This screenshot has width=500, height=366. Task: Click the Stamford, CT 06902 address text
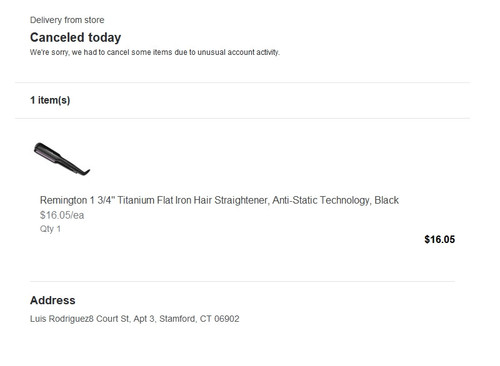tap(199, 319)
